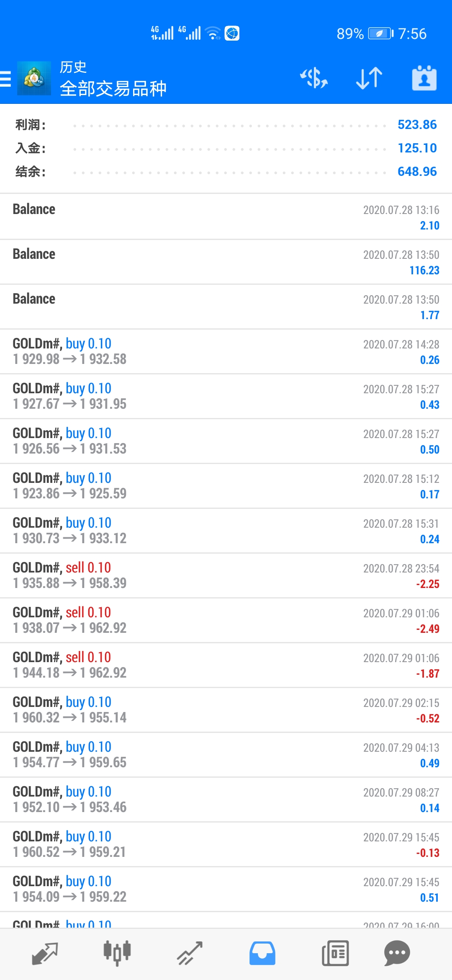Open the Trade tab trend-arrow icon
452x980 pixels.
[190, 953]
